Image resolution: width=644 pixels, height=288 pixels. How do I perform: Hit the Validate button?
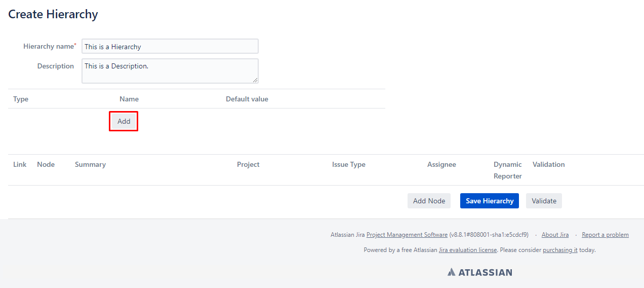pyautogui.click(x=544, y=201)
